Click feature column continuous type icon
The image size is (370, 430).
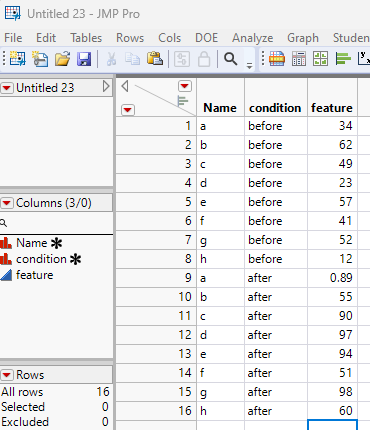(x=6, y=275)
